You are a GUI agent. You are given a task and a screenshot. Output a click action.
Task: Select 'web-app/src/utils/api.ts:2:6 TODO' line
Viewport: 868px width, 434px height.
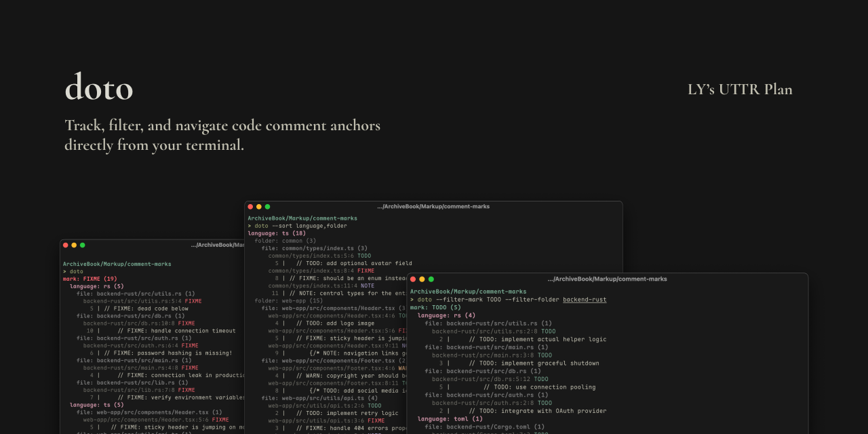325,406
